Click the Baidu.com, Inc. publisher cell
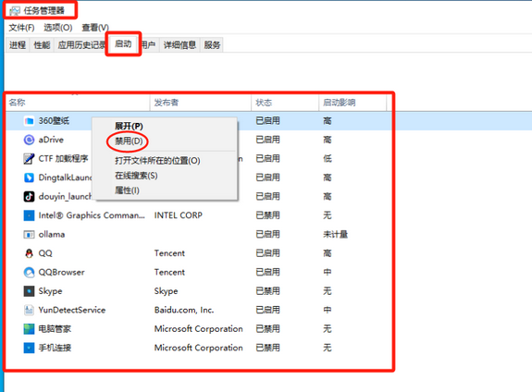 (x=184, y=310)
